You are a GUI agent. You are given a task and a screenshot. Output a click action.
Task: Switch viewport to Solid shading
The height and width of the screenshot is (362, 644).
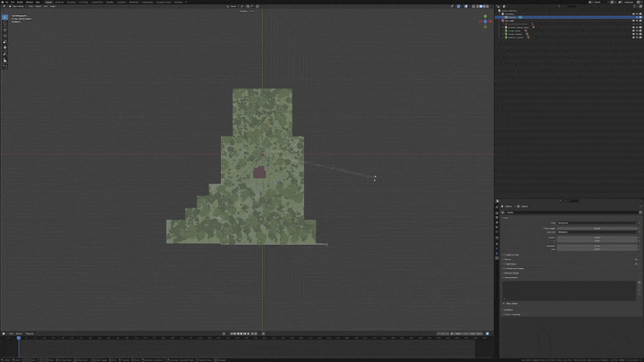[481, 6]
